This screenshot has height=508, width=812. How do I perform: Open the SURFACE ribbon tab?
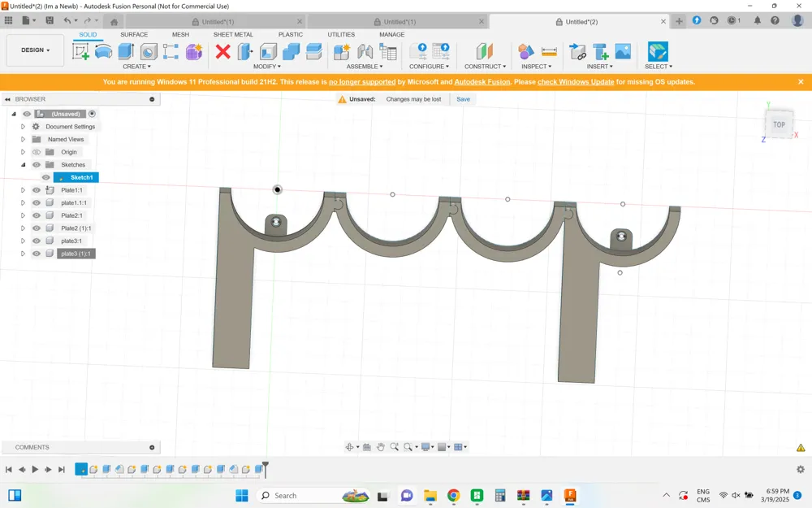pyautogui.click(x=134, y=34)
